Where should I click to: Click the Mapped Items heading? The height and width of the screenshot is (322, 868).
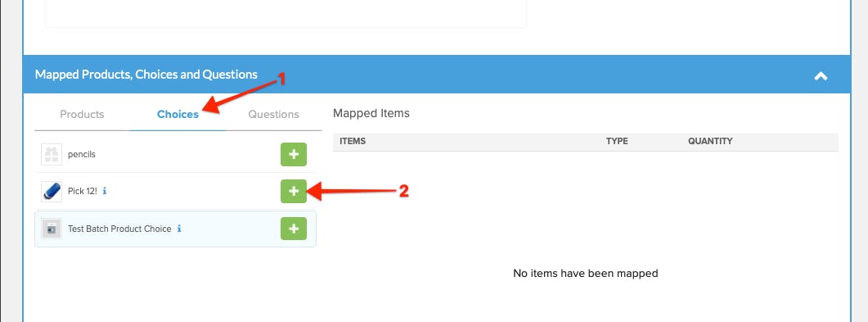371,114
